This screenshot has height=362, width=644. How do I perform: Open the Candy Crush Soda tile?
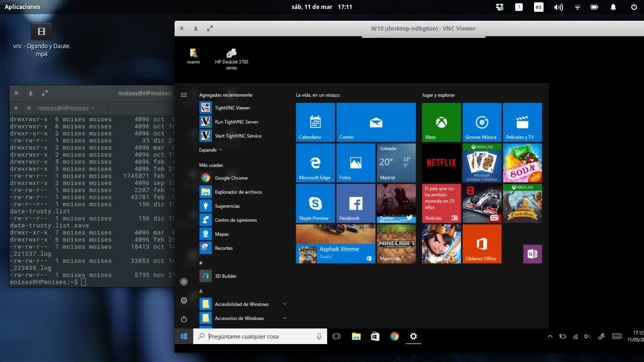pyautogui.click(x=522, y=163)
